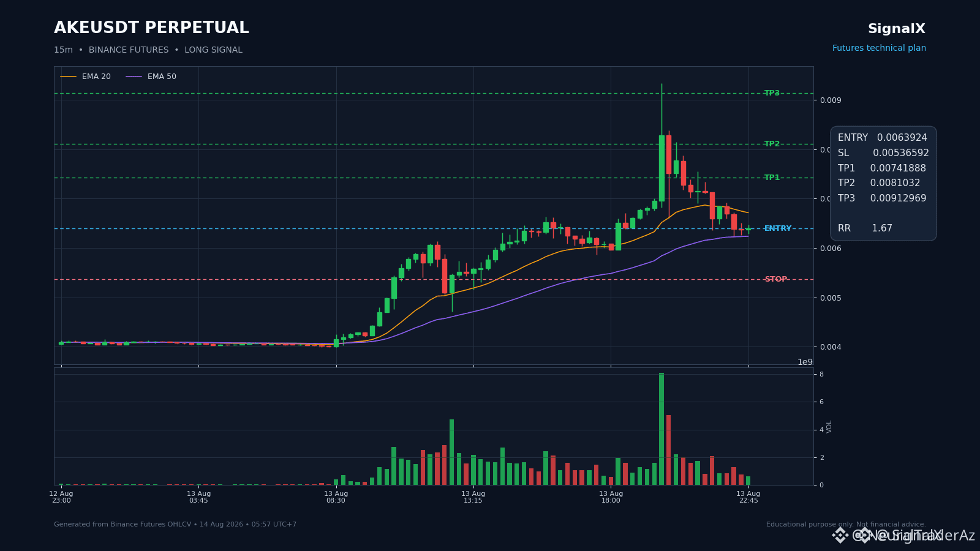Screen dimensions: 980x551
Task: Click the red STOP level label on chart
Action: (776, 279)
